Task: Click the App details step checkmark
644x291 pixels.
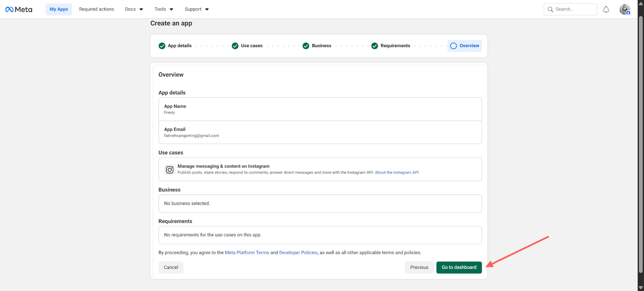Action: 162,46
